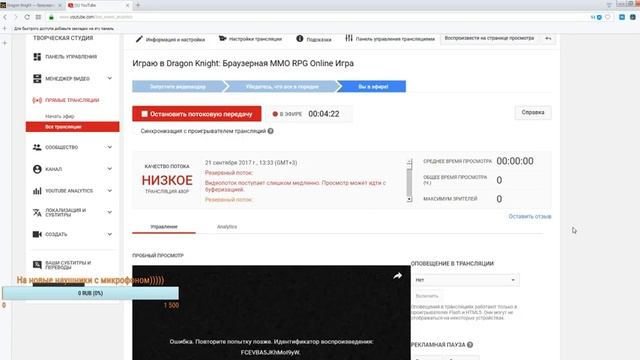Click the Убедитесь, что все в порядке step

click(x=282, y=87)
